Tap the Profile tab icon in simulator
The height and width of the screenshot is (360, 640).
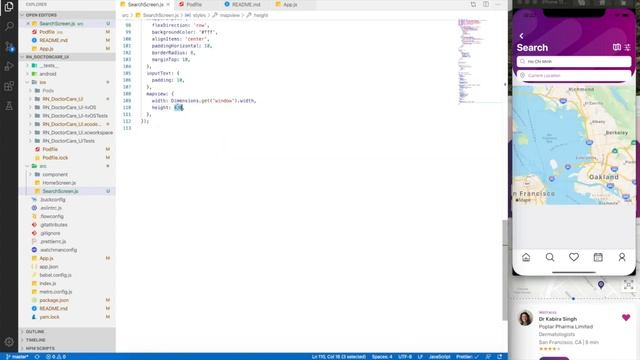(x=622, y=257)
